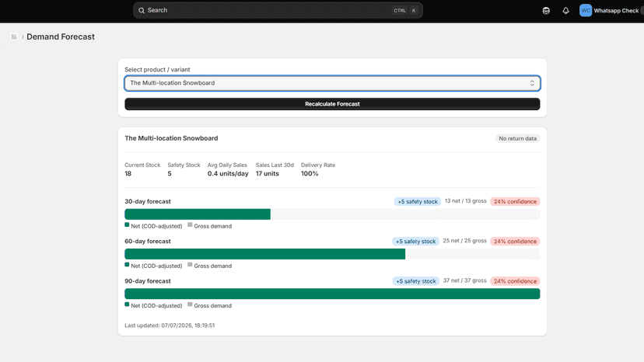The height and width of the screenshot is (362, 644).
Task: Click the 60-day 24% confidence badge
Action: pos(515,242)
